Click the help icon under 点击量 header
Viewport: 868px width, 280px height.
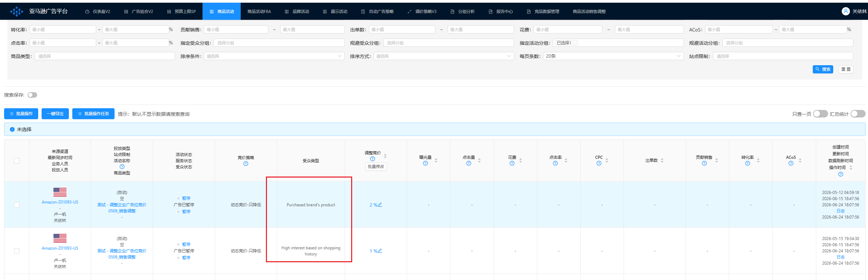[469, 164]
